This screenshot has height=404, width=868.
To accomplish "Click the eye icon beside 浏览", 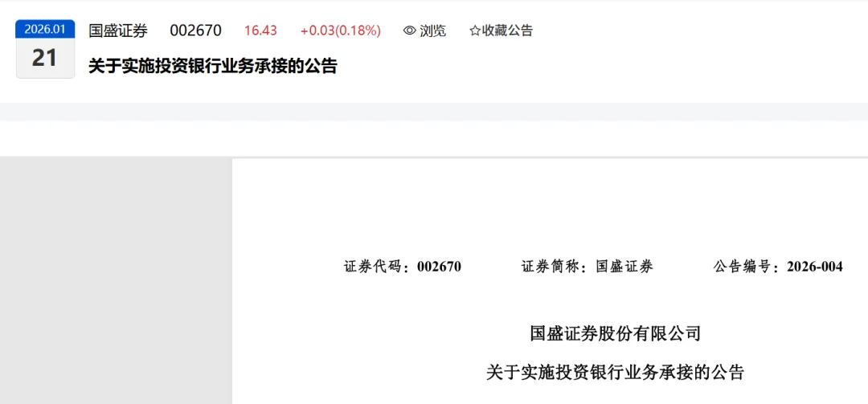I will click(x=410, y=31).
